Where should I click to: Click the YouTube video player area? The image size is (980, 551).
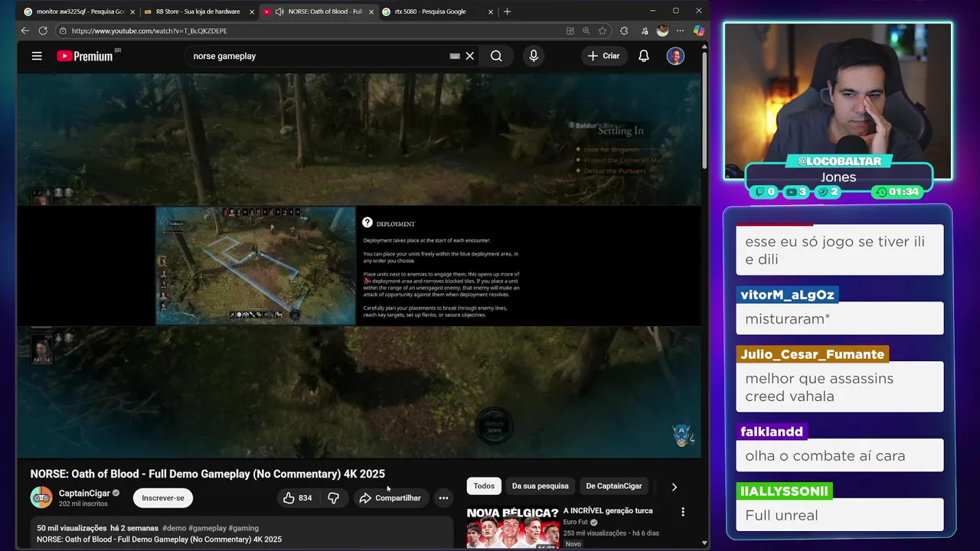tap(359, 266)
